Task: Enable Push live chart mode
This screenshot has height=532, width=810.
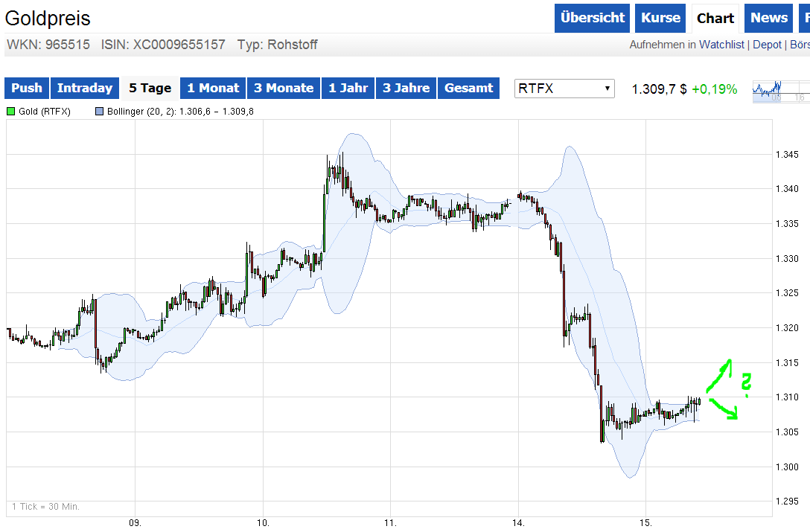Action: tap(27, 88)
